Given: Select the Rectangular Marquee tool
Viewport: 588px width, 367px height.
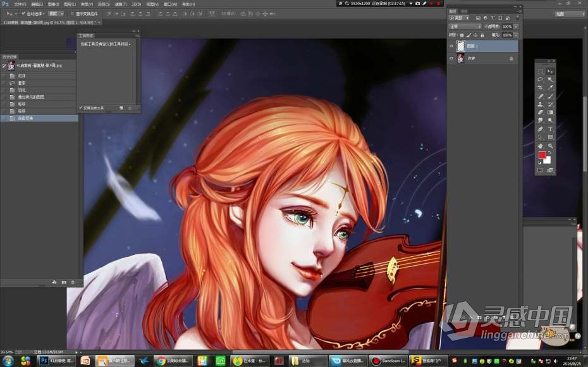Looking at the screenshot, I should pos(540,72).
